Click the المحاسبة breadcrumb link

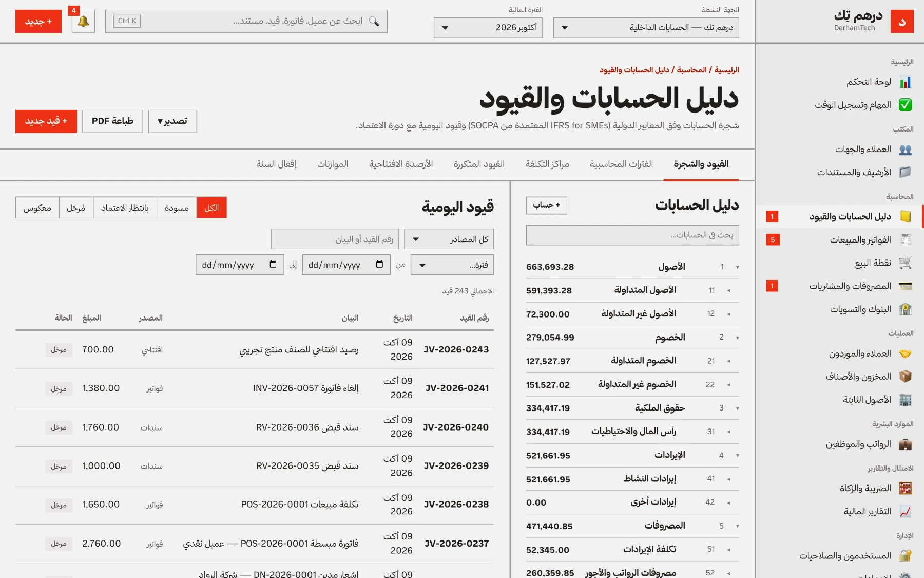click(x=691, y=70)
